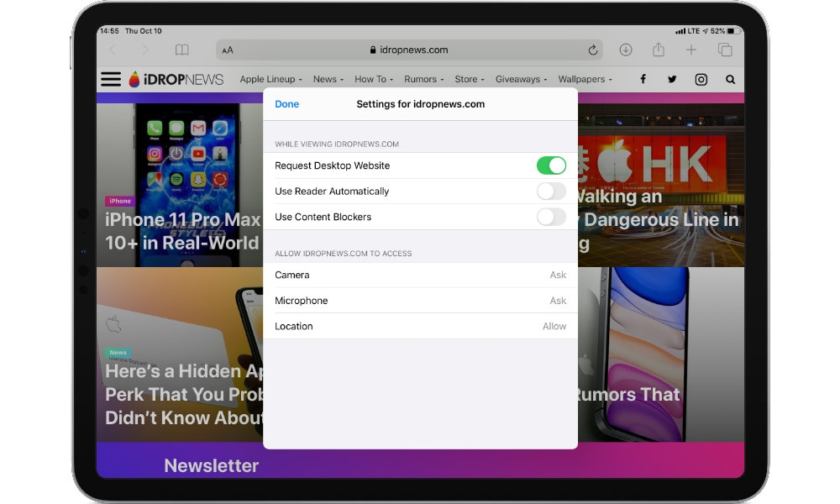Open the Dangerous Line article with HK image
Screen dimensions: 840x504
660,185
